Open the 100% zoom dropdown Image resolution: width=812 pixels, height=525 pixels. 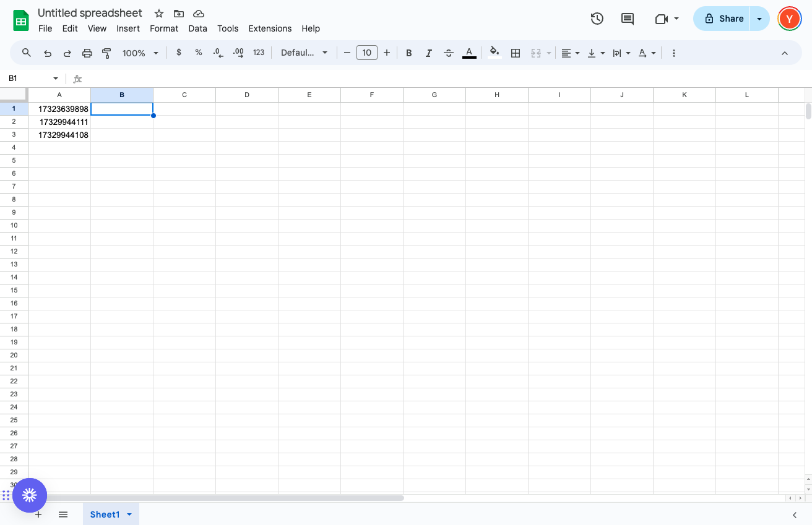140,53
